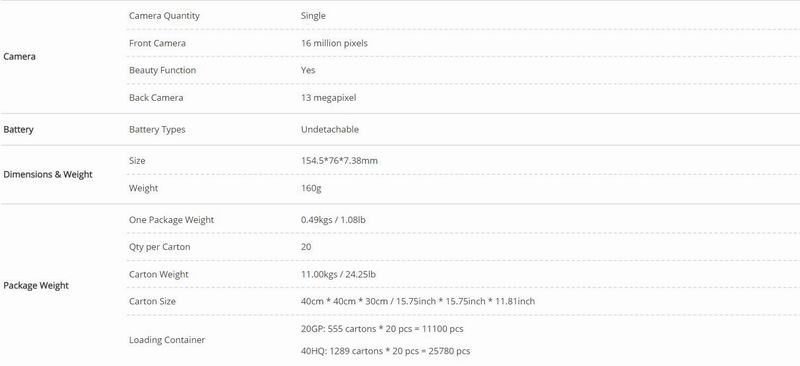This screenshot has width=800, height=366.
Task: Click the Dimensions & Weight heading
Action: click(x=48, y=175)
